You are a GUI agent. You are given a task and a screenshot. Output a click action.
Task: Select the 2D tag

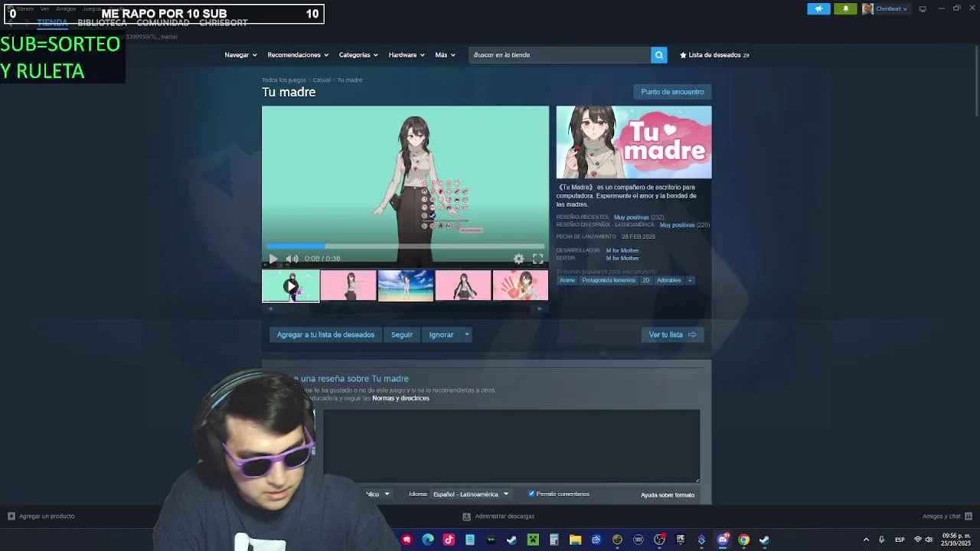pos(646,280)
